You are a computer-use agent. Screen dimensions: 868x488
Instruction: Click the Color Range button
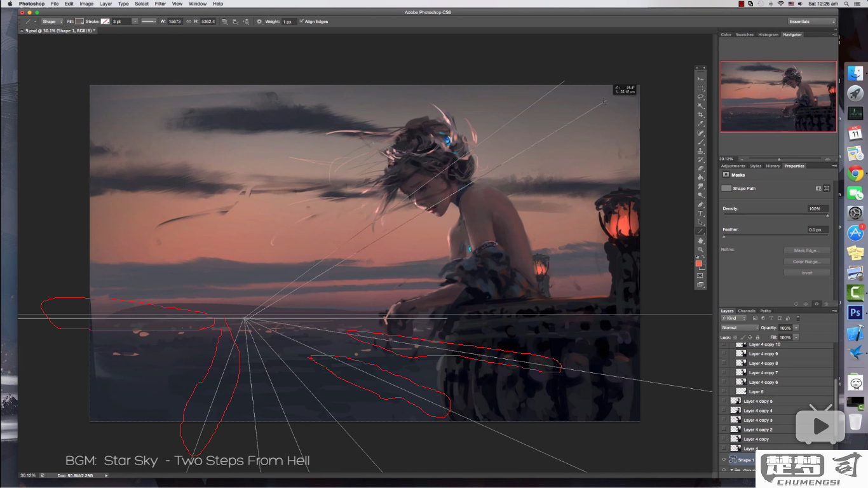(x=807, y=261)
